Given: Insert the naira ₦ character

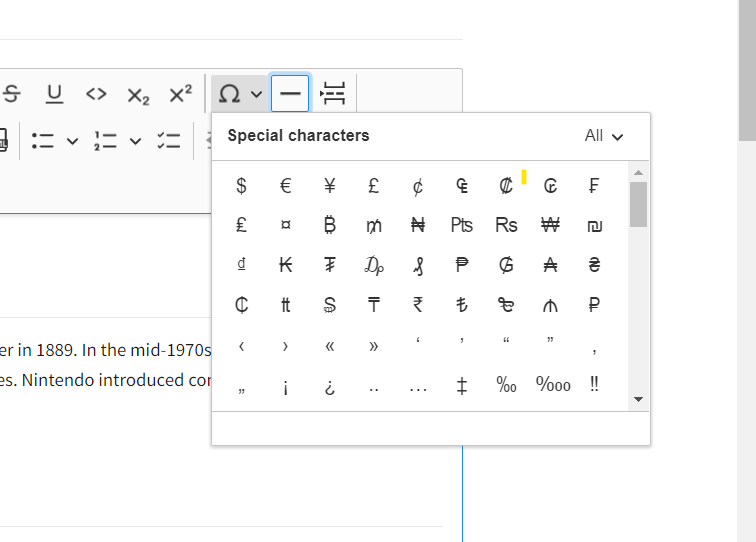Looking at the screenshot, I should [418, 225].
